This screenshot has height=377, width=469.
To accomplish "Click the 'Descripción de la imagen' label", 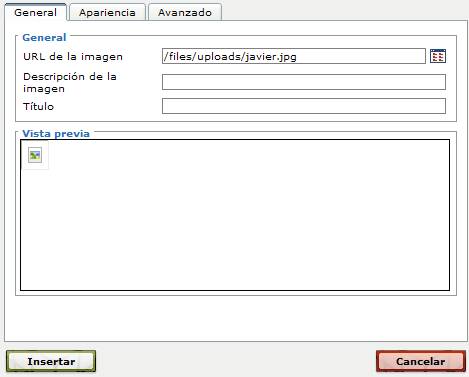I will [70, 83].
